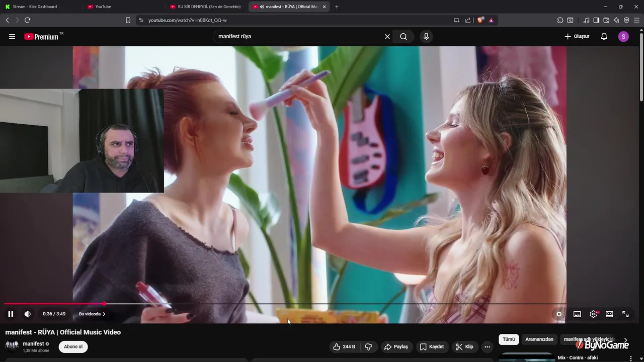The image size is (644, 362).
Task: Select the Tümü filter chip
Action: (x=509, y=339)
